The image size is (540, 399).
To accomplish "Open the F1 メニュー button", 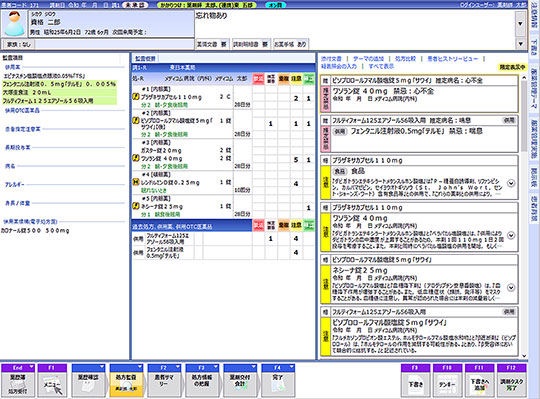I will 52,381.
